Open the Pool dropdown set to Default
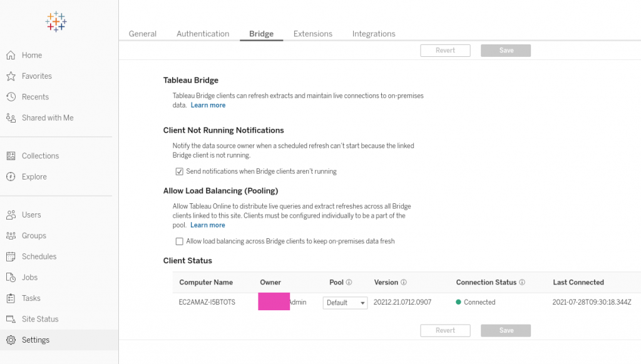The width and height of the screenshot is (641, 364). (345, 302)
